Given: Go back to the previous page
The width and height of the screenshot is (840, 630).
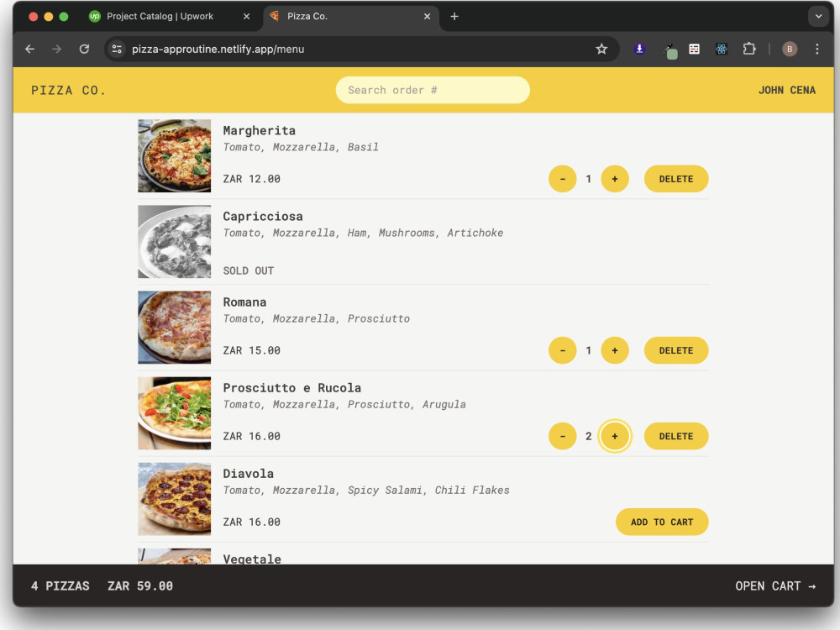Looking at the screenshot, I should point(30,50).
